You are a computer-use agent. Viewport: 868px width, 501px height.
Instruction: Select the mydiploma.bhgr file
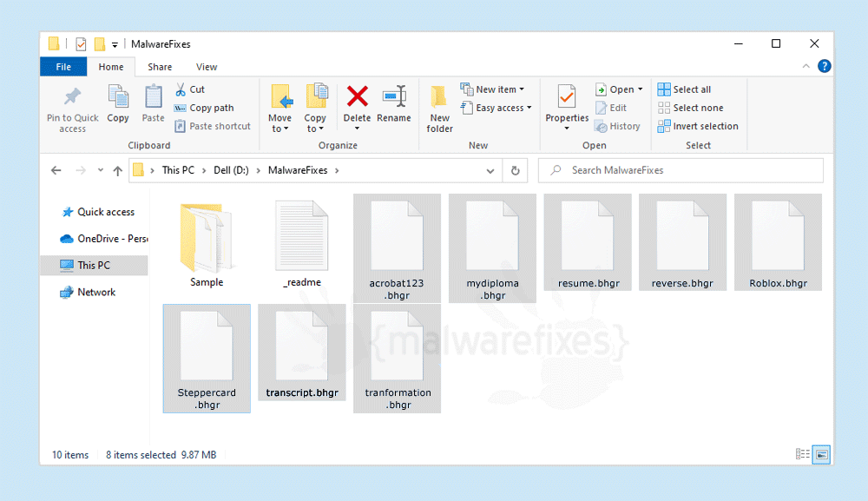tap(493, 248)
